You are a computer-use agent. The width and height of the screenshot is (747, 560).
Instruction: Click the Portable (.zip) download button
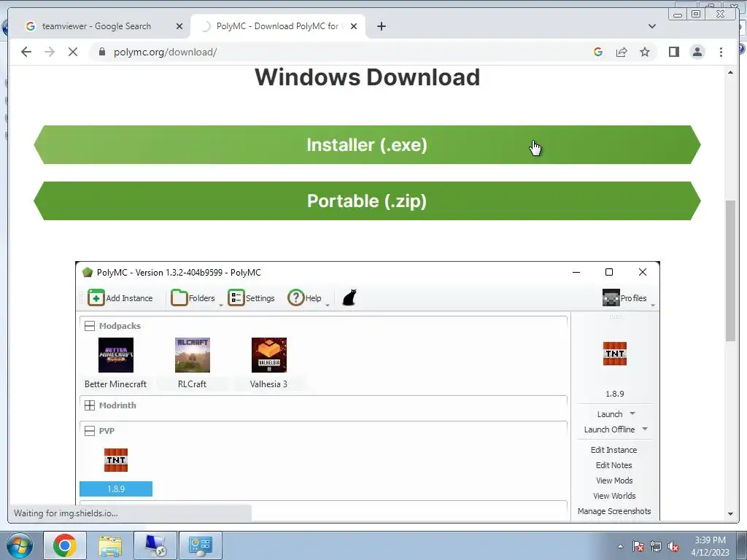[x=367, y=201]
